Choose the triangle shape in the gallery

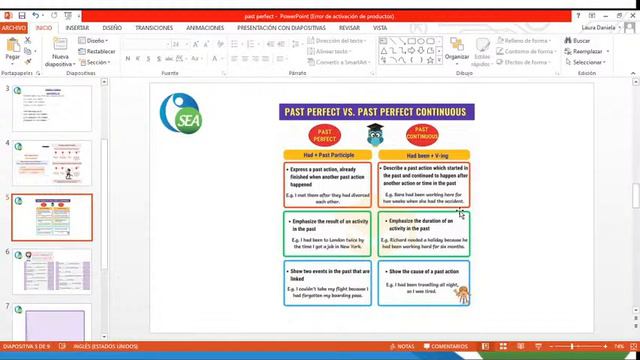[x=384, y=51]
